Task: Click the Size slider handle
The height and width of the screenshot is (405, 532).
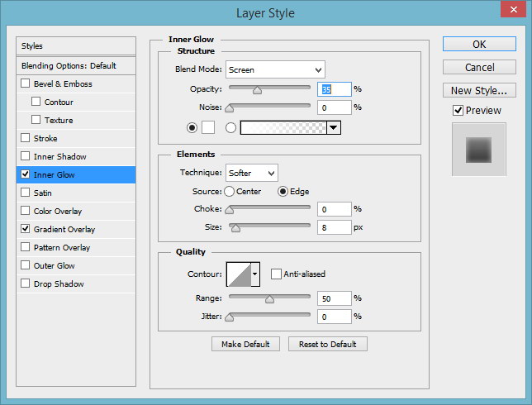Action: pos(235,228)
